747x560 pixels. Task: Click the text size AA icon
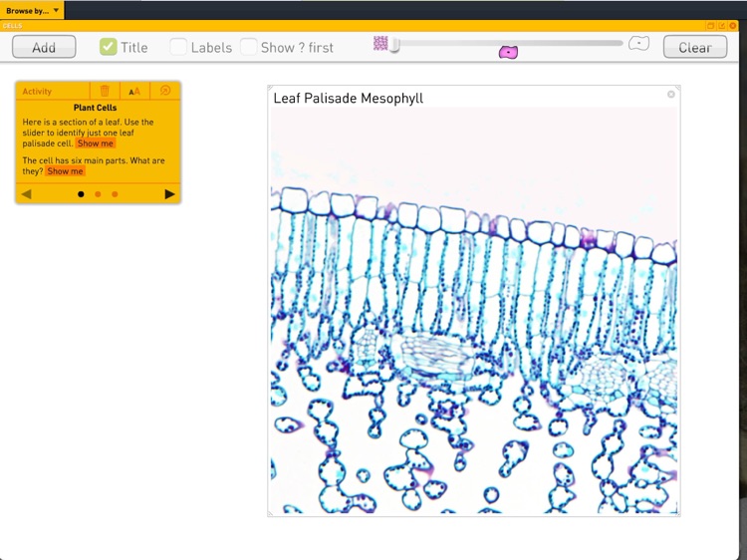pyautogui.click(x=134, y=91)
